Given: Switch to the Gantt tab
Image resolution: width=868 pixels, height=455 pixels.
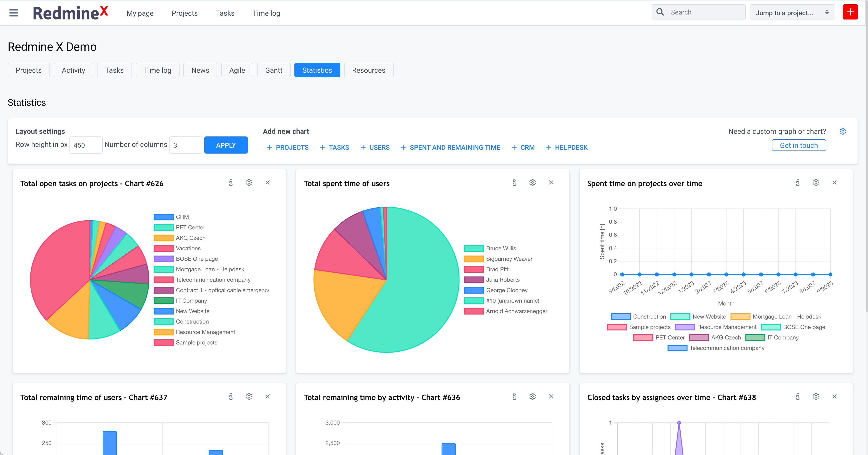Looking at the screenshot, I should click(x=274, y=70).
